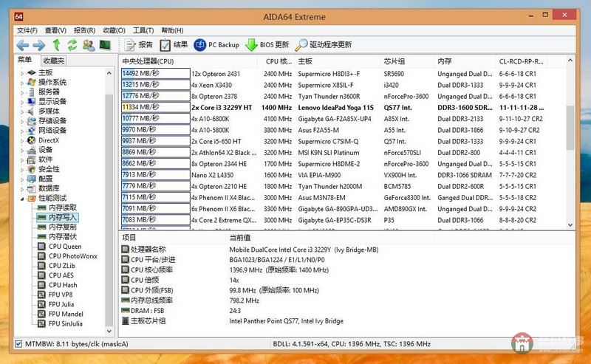Expand the 操作系统 tree node

pos(22,83)
